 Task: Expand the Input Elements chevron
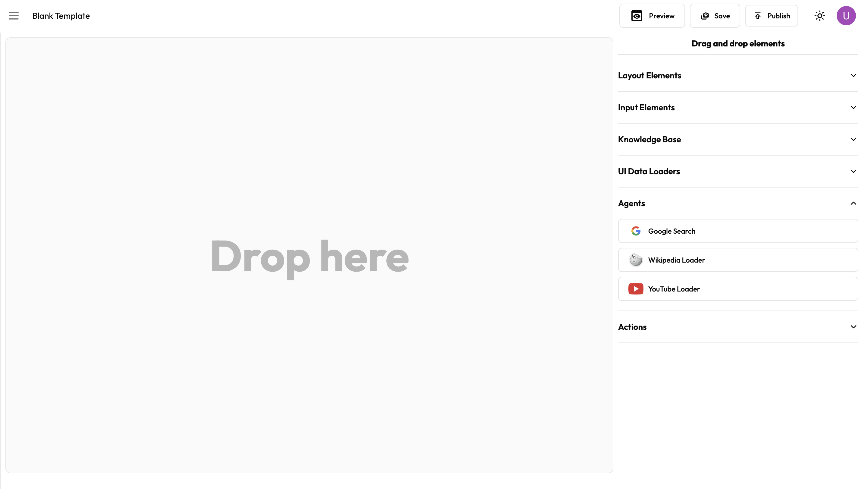pyautogui.click(x=853, y=108)
